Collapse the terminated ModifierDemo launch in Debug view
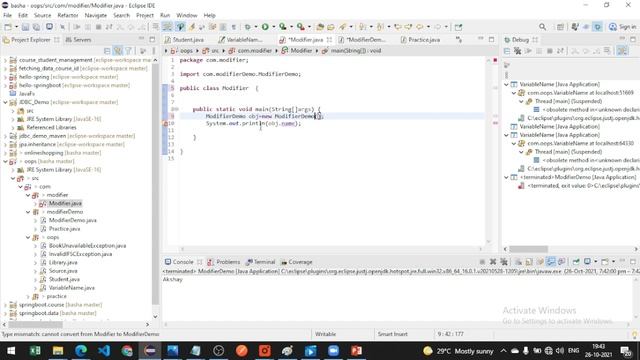The image size is (640, 360). [507, 178]
